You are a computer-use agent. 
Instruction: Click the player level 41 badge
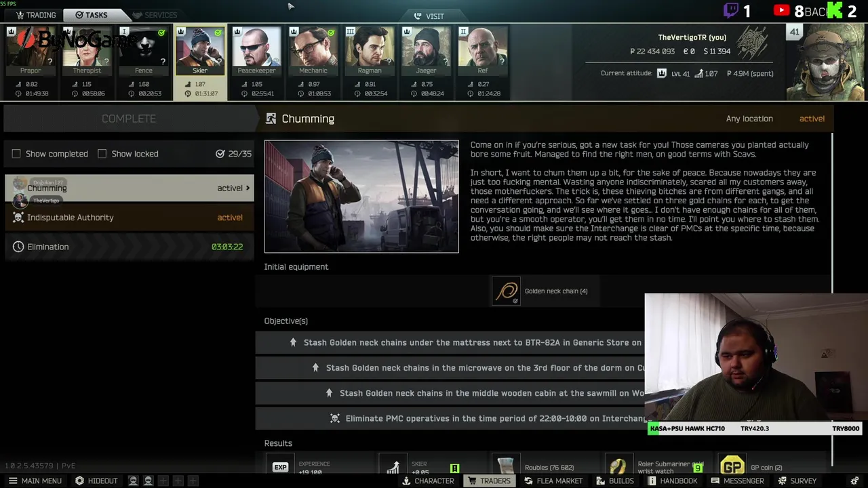(794, 32)
